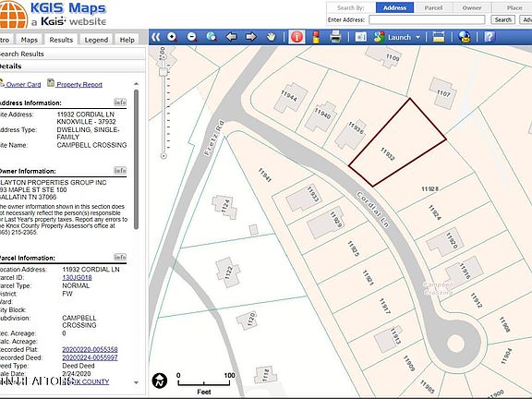Open the Launch dropdown arrow
Viewport: 532px width, 399px height.
click(417, 37)
